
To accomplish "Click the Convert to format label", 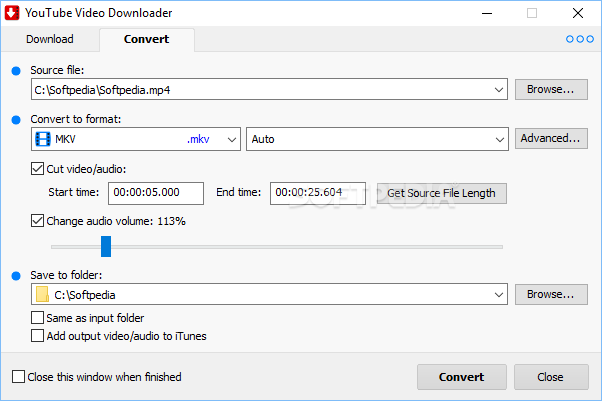I will [x=76, y=119].
